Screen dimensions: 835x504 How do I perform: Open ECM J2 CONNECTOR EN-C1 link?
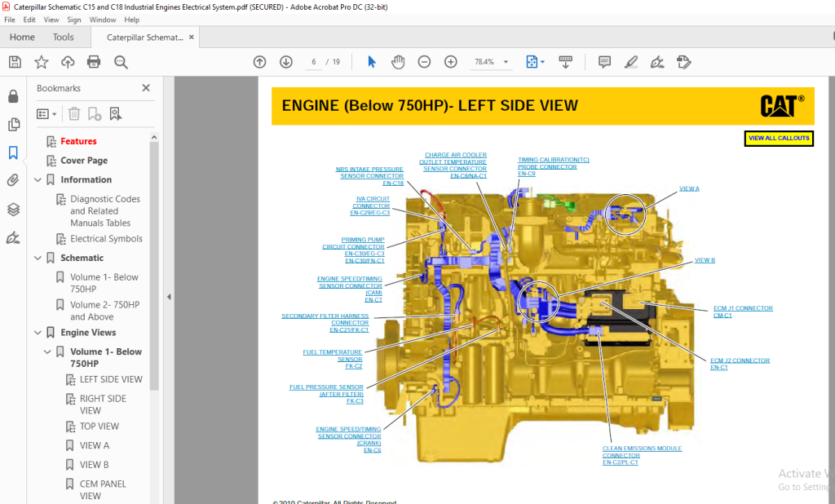coord(740,364)
